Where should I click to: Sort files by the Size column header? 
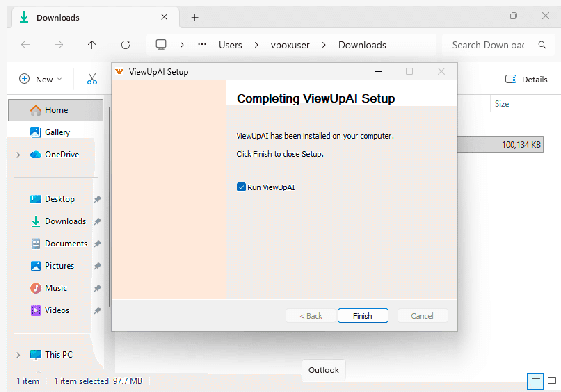518,104
